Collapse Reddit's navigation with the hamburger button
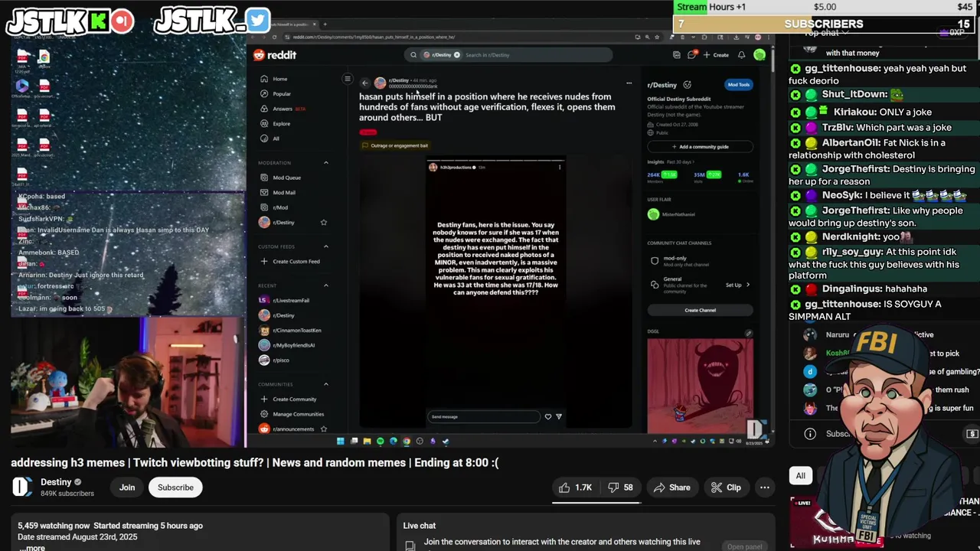 coord(347,79)
